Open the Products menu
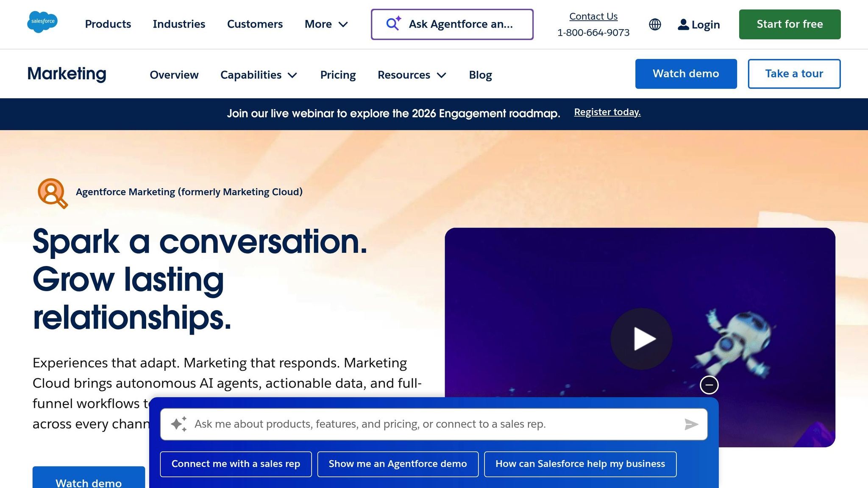 pos(108,24)
